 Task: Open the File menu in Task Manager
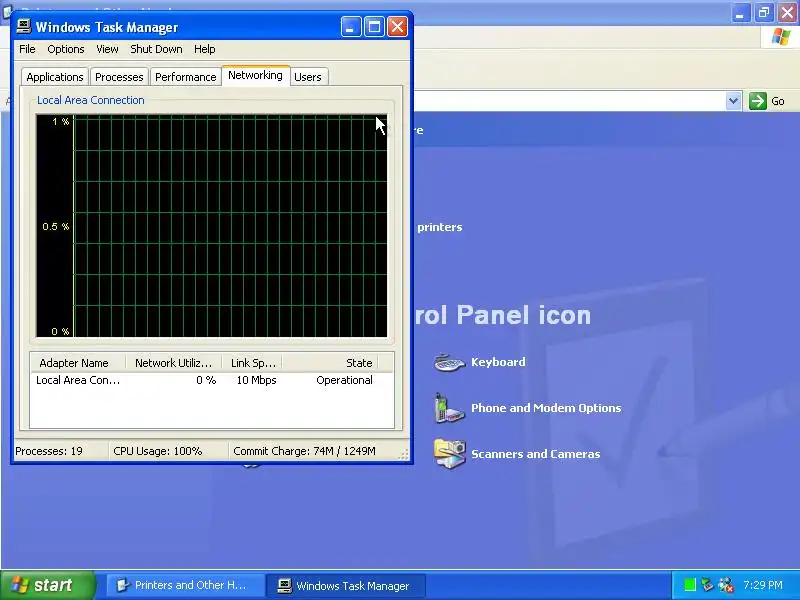tap(27, 49)
